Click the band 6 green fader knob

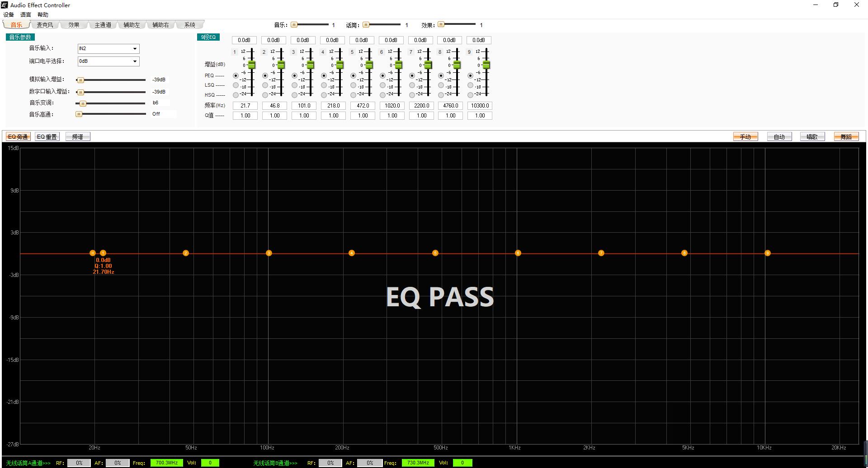point(398,65)
